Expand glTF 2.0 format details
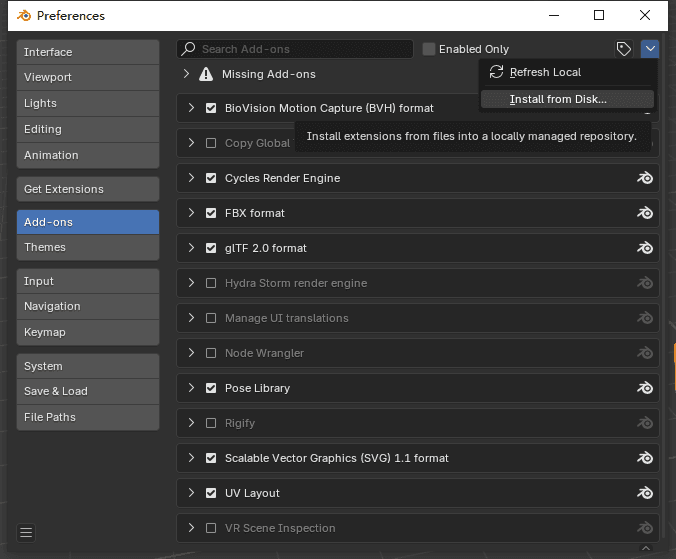The width and height of the screenshot is (676, 559). coord(191,247)
